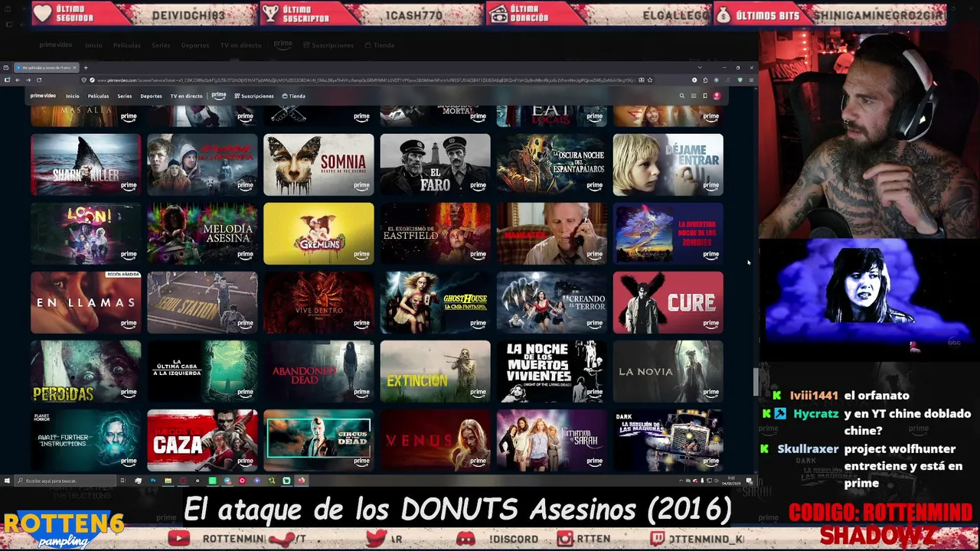
Task: Go to Inicio in Prime Video menu
Action: (x=72, y=96)
